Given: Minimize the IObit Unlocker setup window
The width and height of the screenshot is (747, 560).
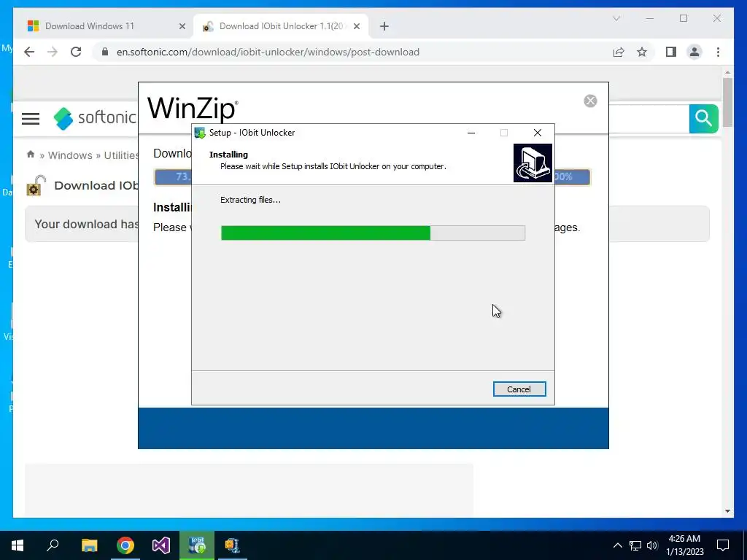Looking at the screenshot, I should (x=471, y=133).
